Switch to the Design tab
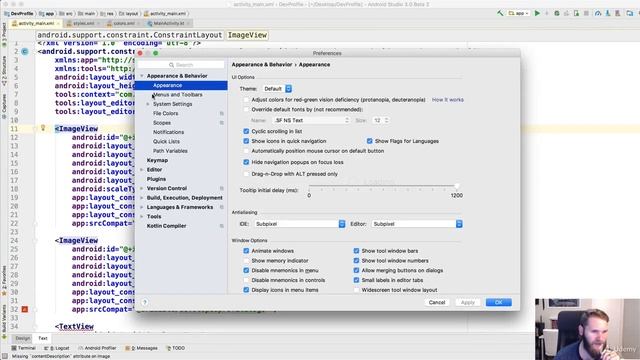Image resolution: width=640 pixels, height=360 pixels. [22, 338]
